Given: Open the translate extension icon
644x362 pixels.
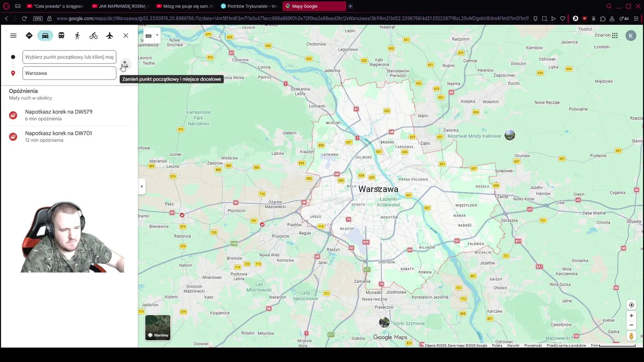Looking at the screenshot, I should (576, 19).
